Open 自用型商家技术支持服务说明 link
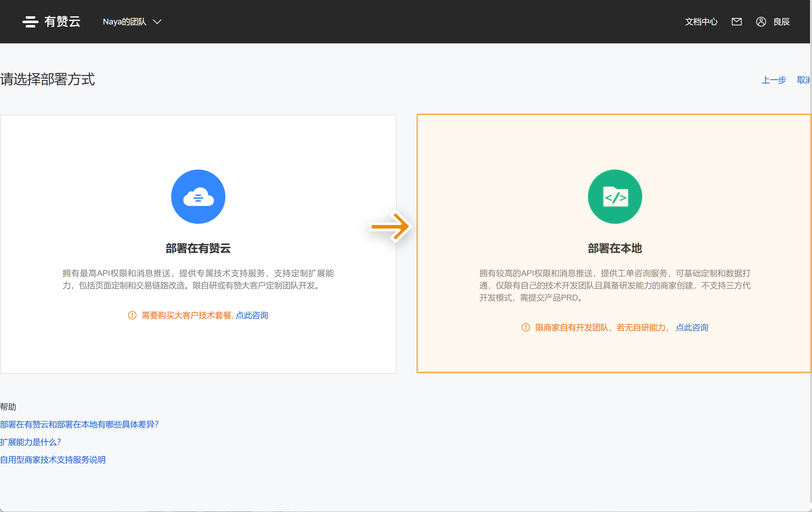This screenshot has height=512, width=812. (x=53, y=460)
